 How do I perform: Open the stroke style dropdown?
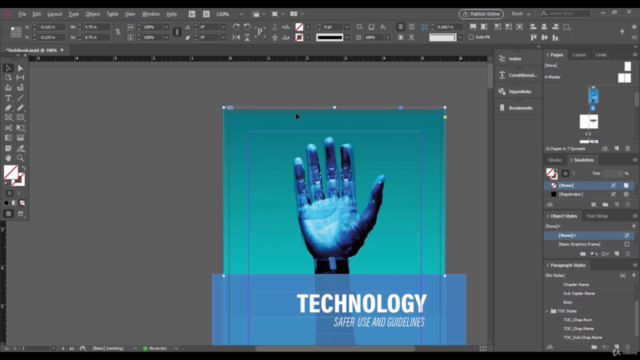(x=347, y=38)
